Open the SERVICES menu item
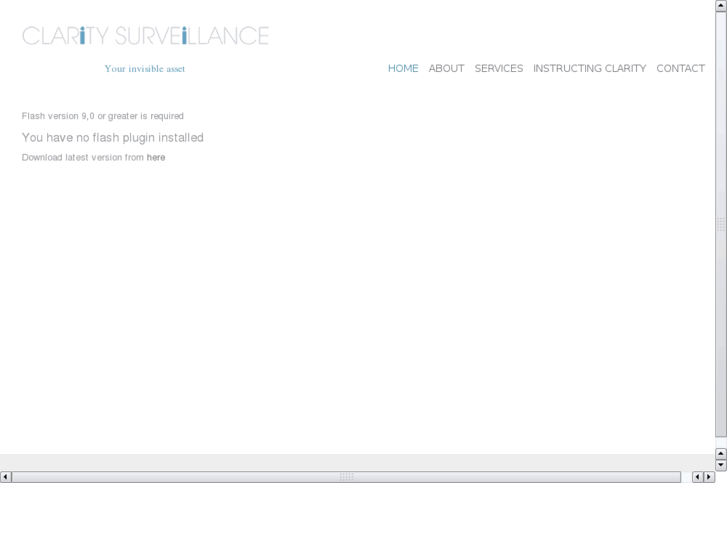This screenshot has width=727, height=545. 498,69
